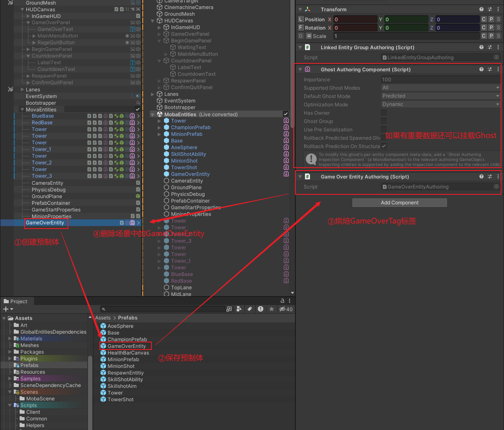Click the Scale constrain proportions icon
Screen dimensions: 504x430
(x=309, y=36)
